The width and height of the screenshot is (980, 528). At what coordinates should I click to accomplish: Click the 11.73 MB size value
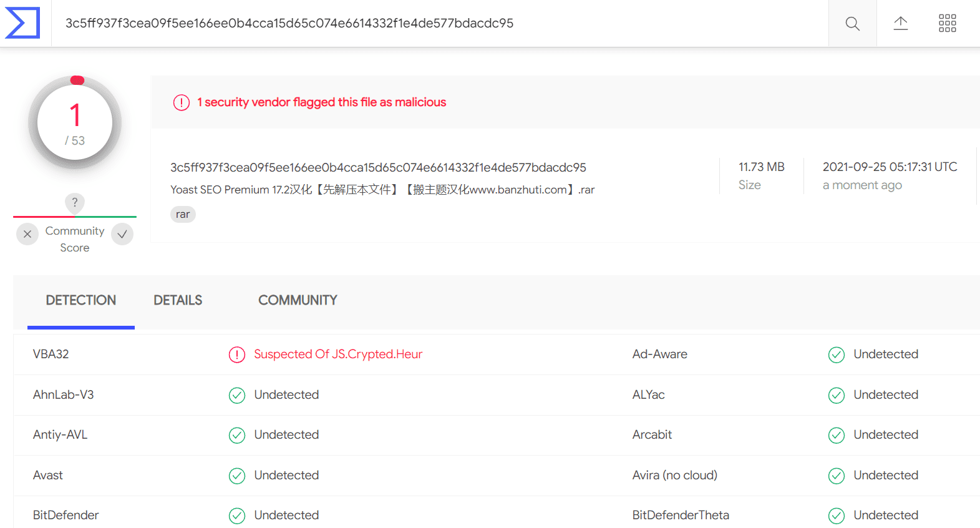761,167
